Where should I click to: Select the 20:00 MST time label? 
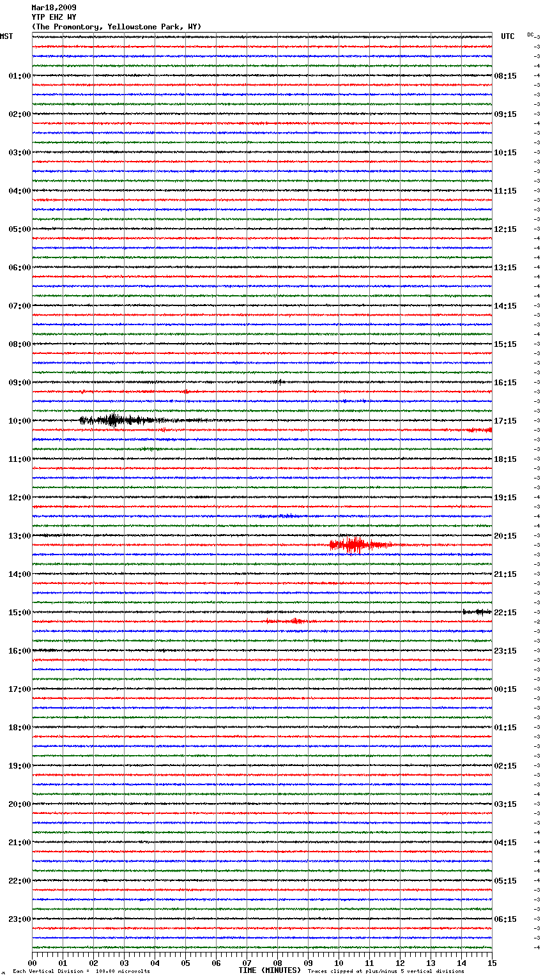tap(19, 804)
